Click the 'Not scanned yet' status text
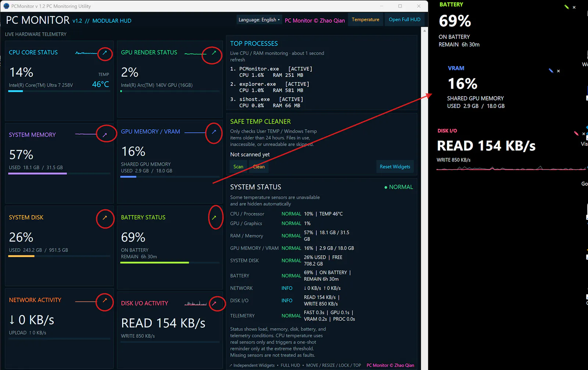This screenshot has width=588, height=370. (250, 155)
